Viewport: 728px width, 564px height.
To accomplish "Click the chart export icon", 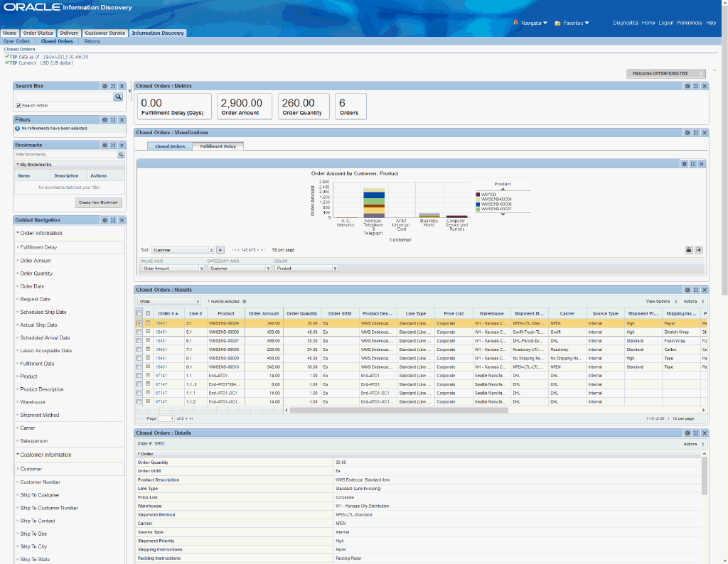I will [x=698, y=250].
